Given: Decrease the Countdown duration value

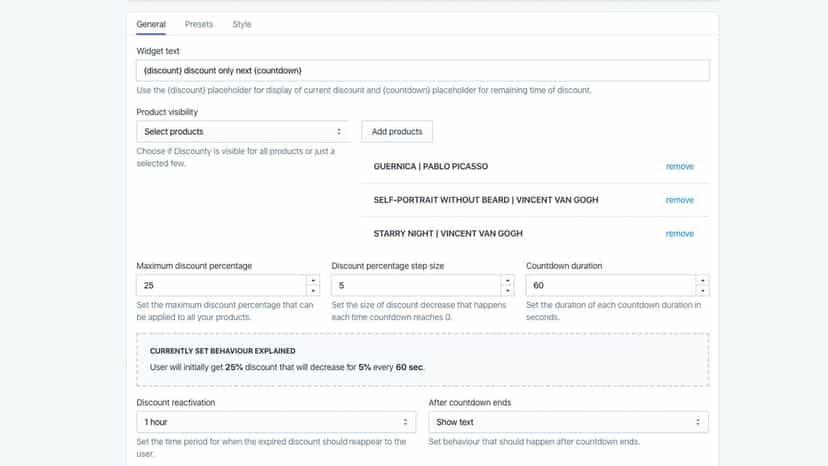Looking at the screenshot, I should point(702,291).
